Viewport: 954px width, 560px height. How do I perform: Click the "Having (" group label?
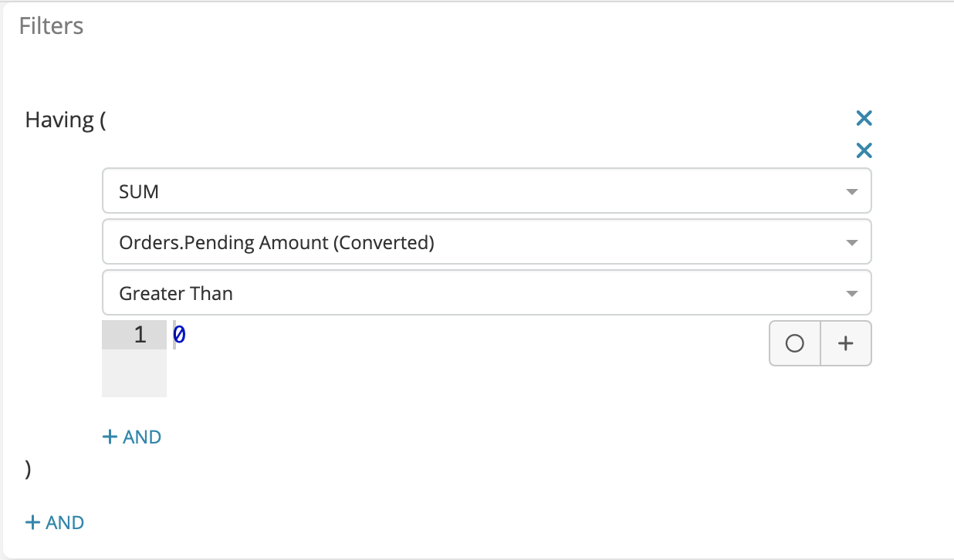click(65, 120)
